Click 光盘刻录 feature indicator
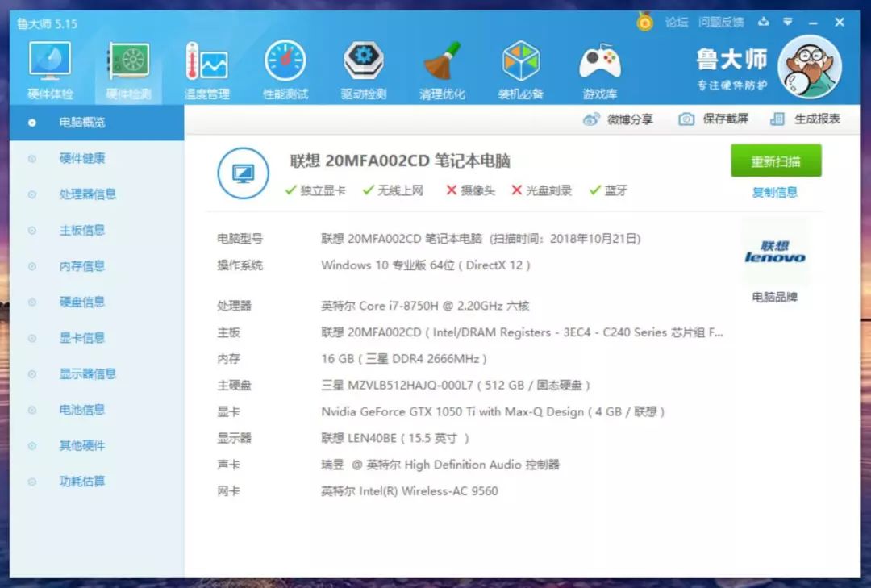This screenshot has height=588, width=871. click(x=542, y=190)
